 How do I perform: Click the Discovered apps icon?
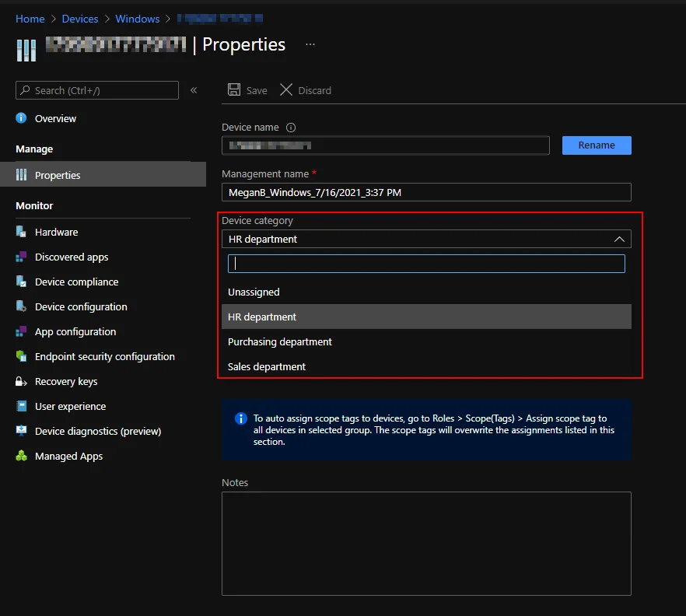pos(21,257)
